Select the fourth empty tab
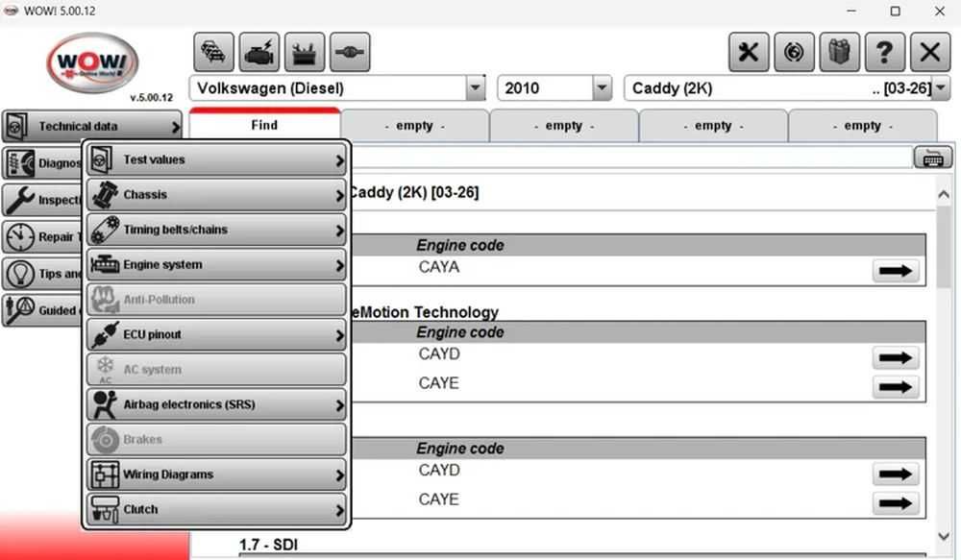Screen dimensions: 961x560 [x=862, y=126]
